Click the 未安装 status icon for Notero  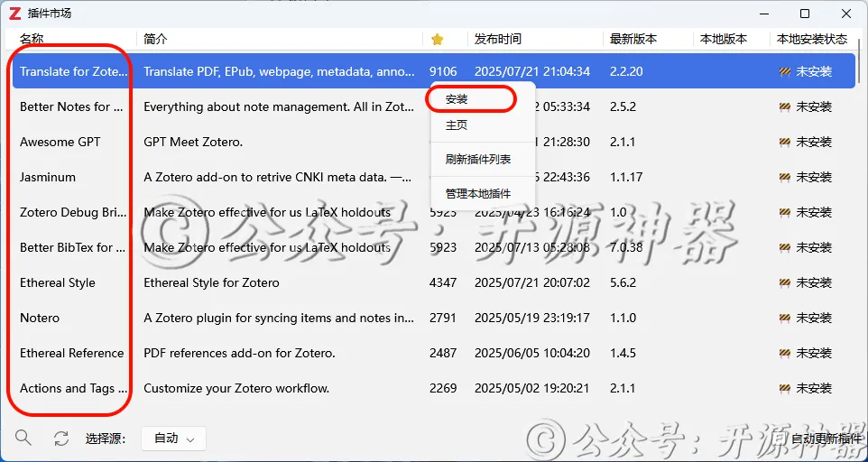(x=784, y=319)
